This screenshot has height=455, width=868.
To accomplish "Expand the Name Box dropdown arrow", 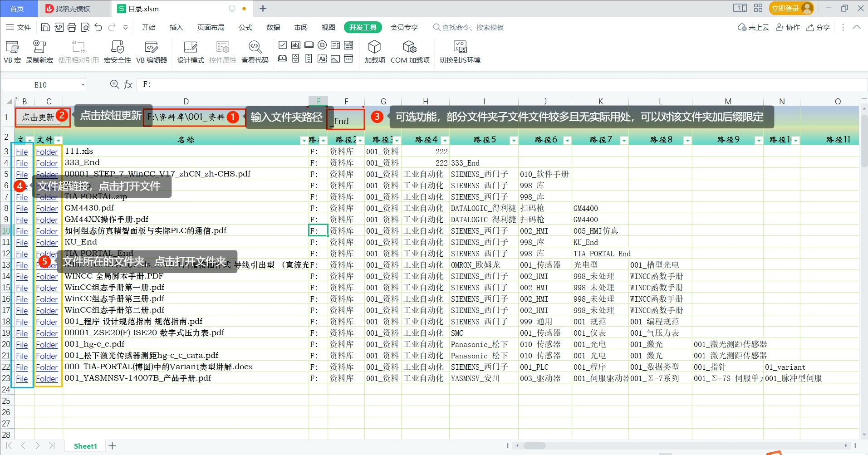I will [x=83, y=85].
